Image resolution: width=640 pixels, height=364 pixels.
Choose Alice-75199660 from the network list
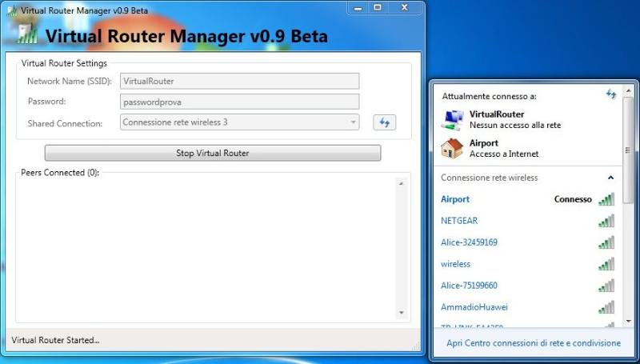coord(469,286)
